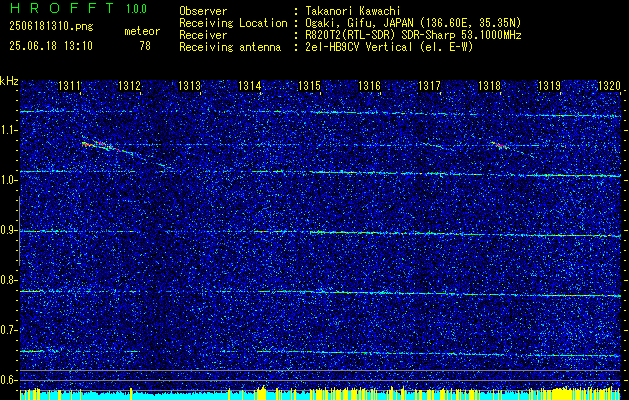
Task: Click the 1.1 frequency axis label
Action: 8,130
